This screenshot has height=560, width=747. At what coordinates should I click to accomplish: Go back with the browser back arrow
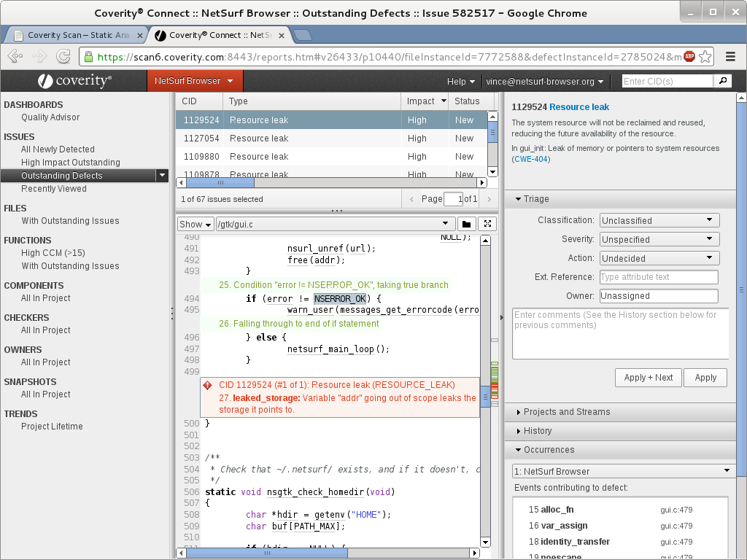point(15,57)
